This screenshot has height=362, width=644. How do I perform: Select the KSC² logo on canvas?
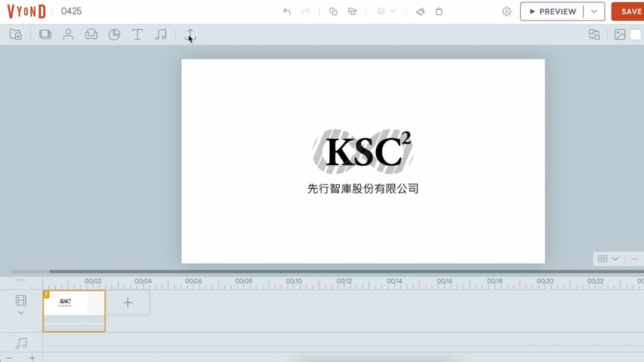(x=362, y=152)
